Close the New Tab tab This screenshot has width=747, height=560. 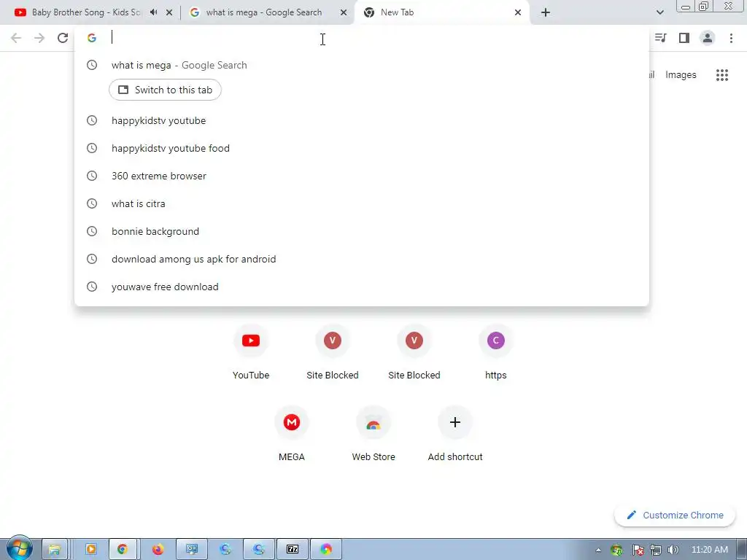(518, 13)
